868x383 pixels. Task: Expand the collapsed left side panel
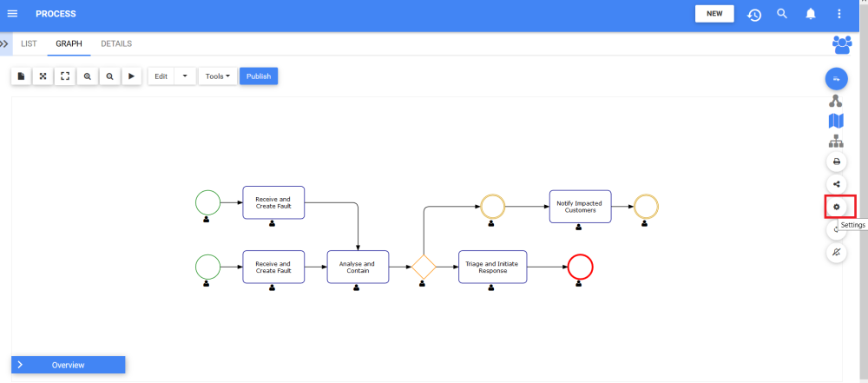pyautogui.click(x=5, y=43)
